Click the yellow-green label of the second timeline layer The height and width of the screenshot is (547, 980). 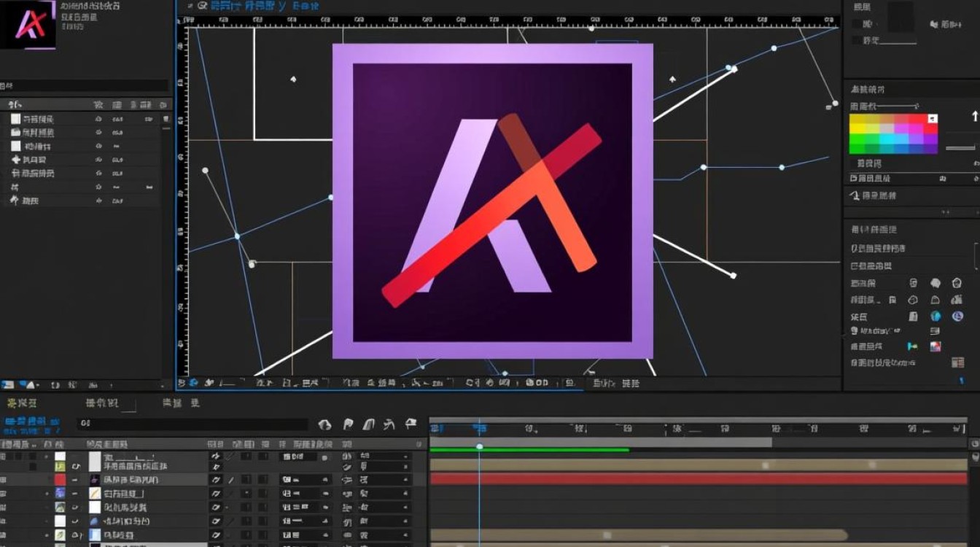(x=60, y=466)
